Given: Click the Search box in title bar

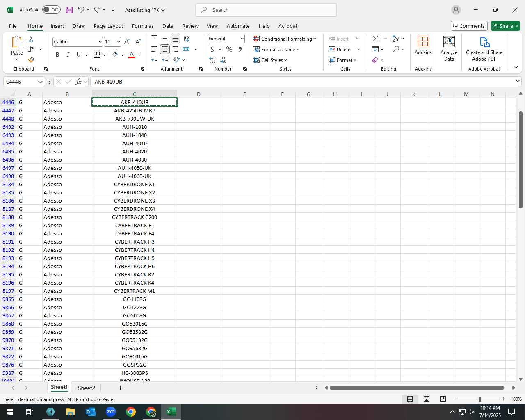Looking at the screenshot, I should click(266, 10).
